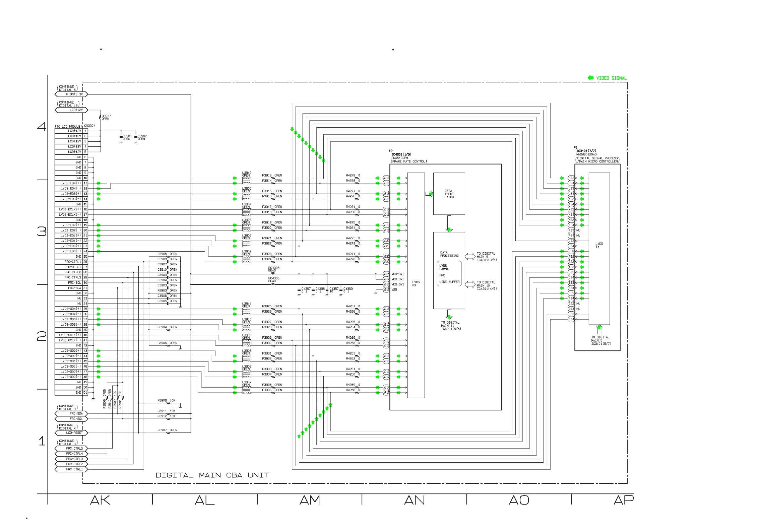Screen dimensions: 760x532
Task: Click the LVDS RX block label
Action: (x=416, y=283)
